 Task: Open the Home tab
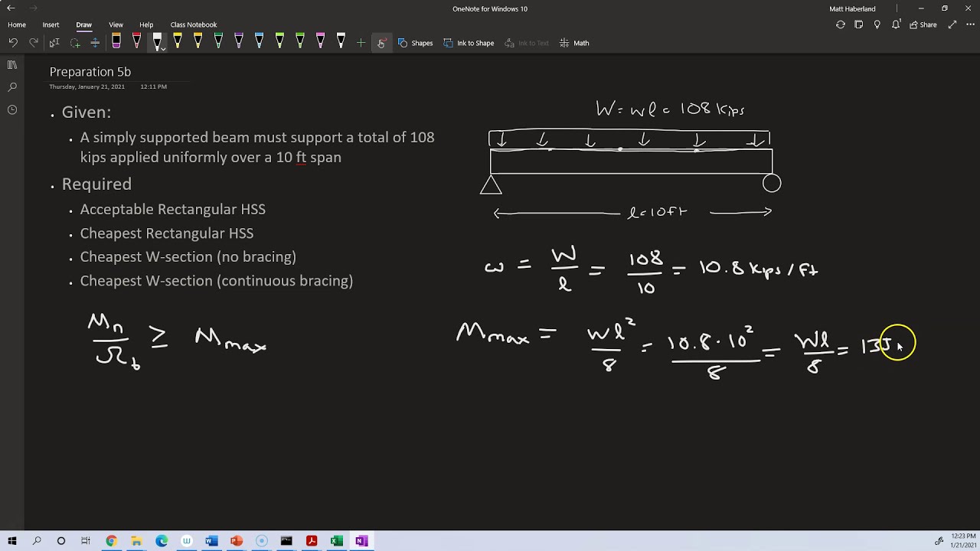17,24
